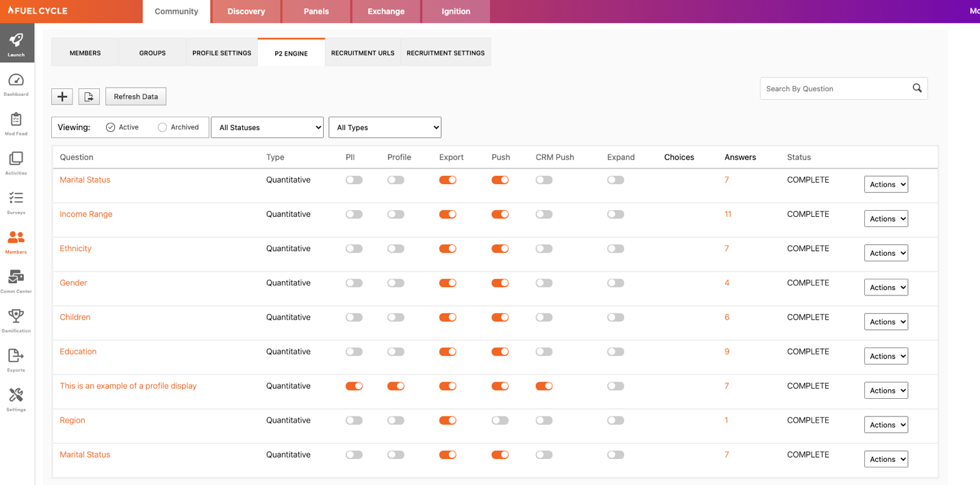Image resolution: width=980 pixels, height=485 pixels.
Task: Open Actions dropdown for Education
Action: [x=886, y=356]
